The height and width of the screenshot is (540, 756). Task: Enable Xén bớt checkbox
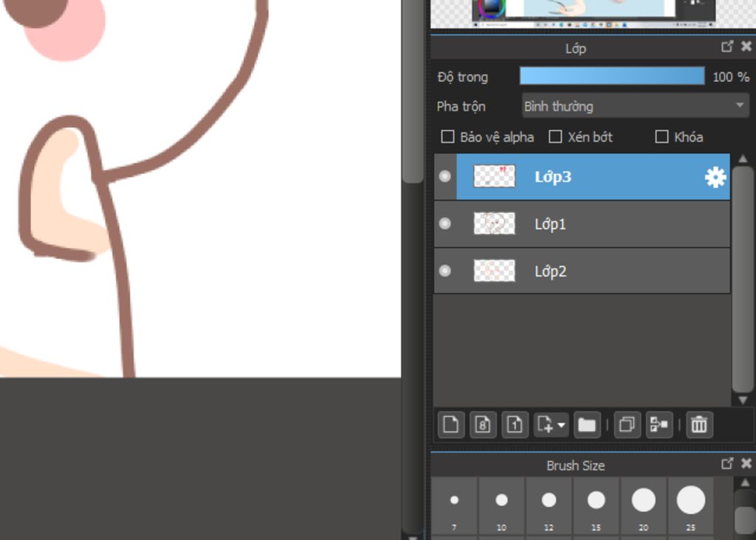pyautogui.click(x=555, y=136)
